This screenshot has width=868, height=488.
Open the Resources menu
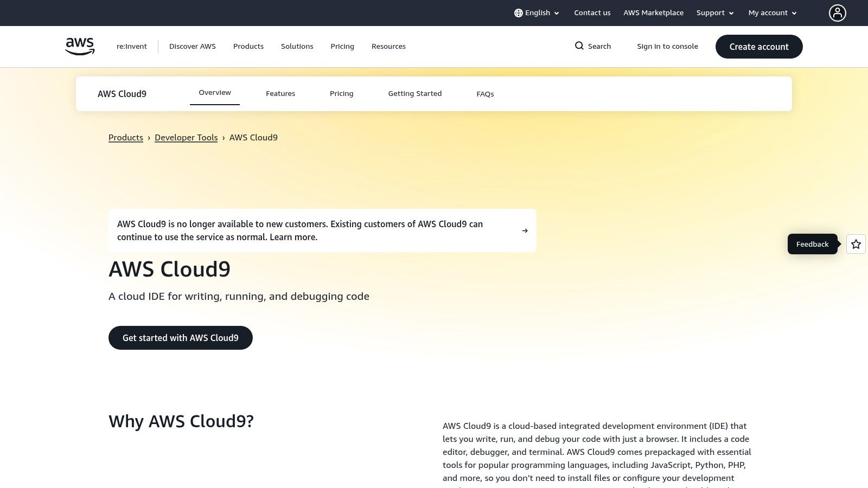388,46
